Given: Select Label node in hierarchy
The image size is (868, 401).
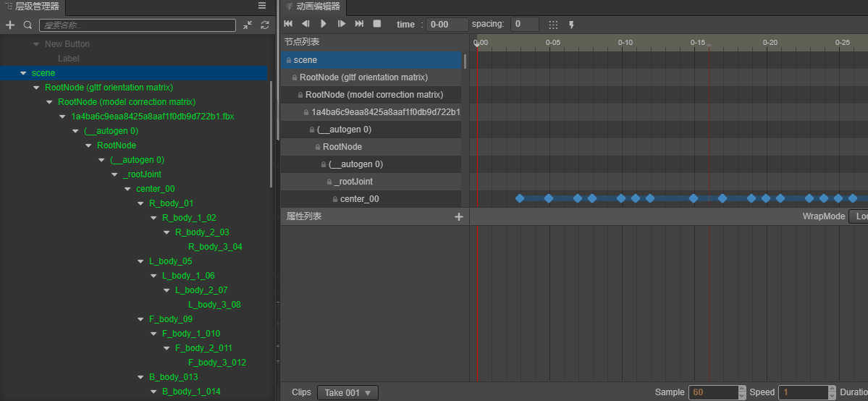Looking at the screenshot, I should [x=69, y=58].
